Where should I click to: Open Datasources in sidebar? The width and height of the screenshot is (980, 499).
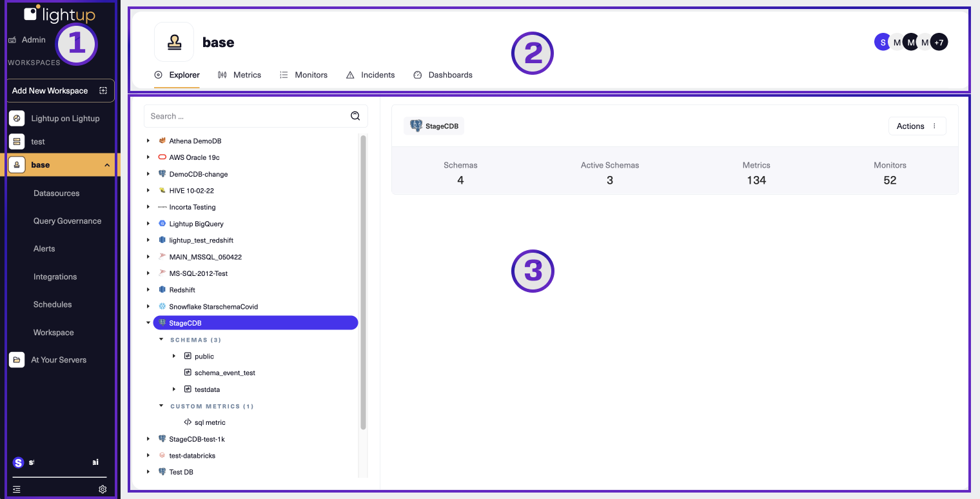click(56, 193)
